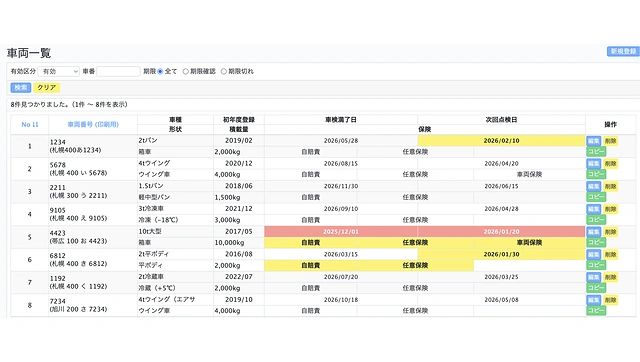The image size is (640, 362).
Task: Select the 期限確認 radio button
Action: click(x=185, y=71)
